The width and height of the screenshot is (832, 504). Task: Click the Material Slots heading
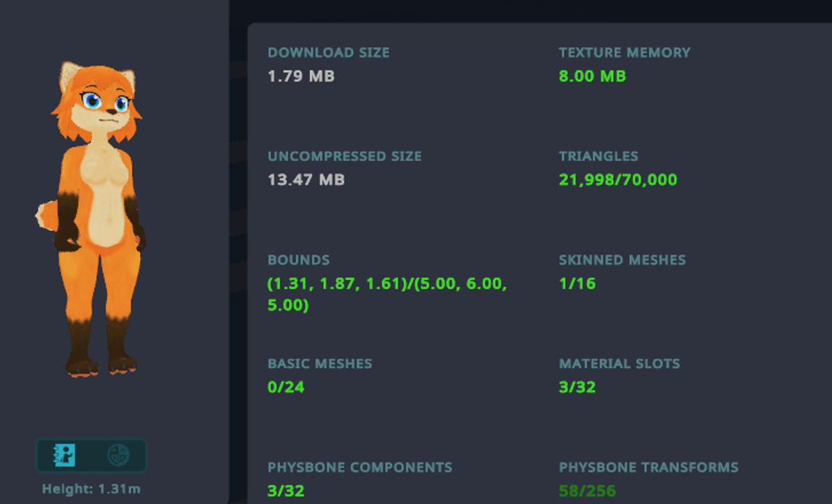click(619, 364)
